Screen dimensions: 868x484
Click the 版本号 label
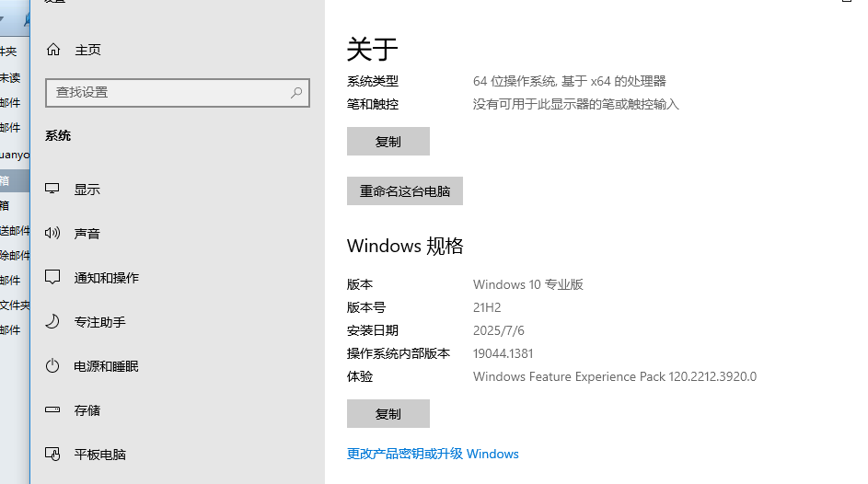[x=366, y=307]
